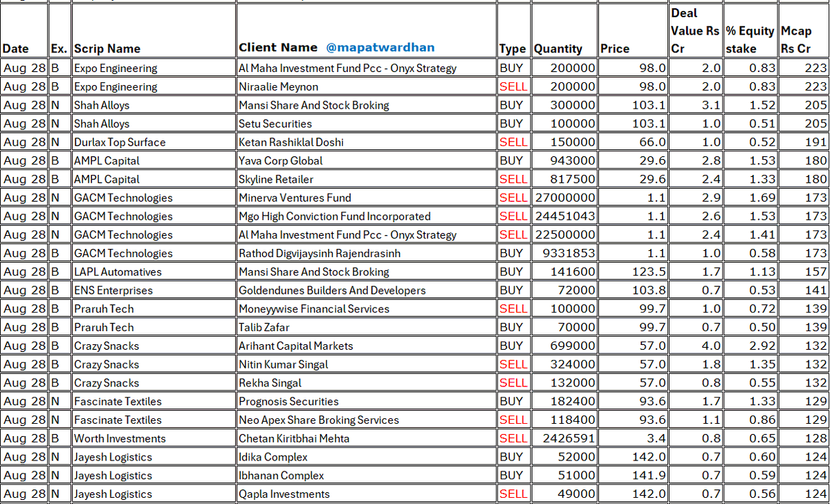Select the Mcap 128 cell

point(804,438)
